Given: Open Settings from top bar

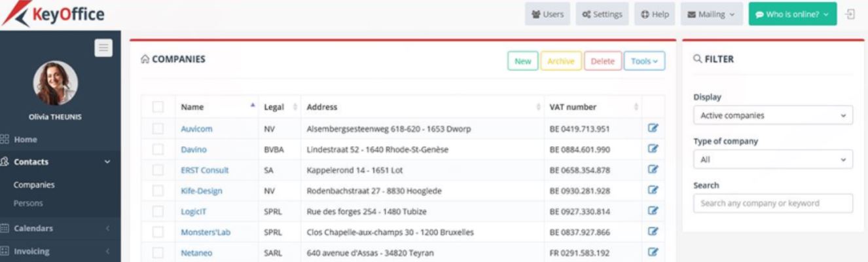Looking at the screenshot, I should click(602, 14).
